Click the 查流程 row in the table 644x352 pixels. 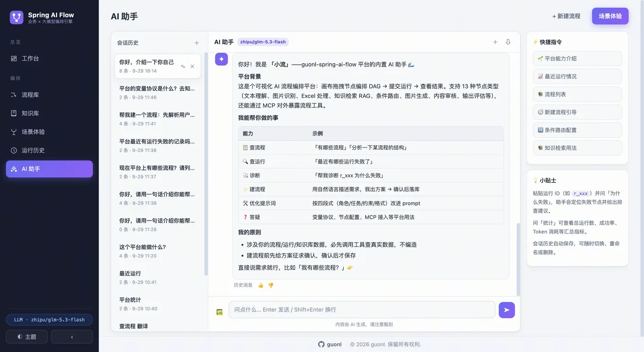pos(371,148)
